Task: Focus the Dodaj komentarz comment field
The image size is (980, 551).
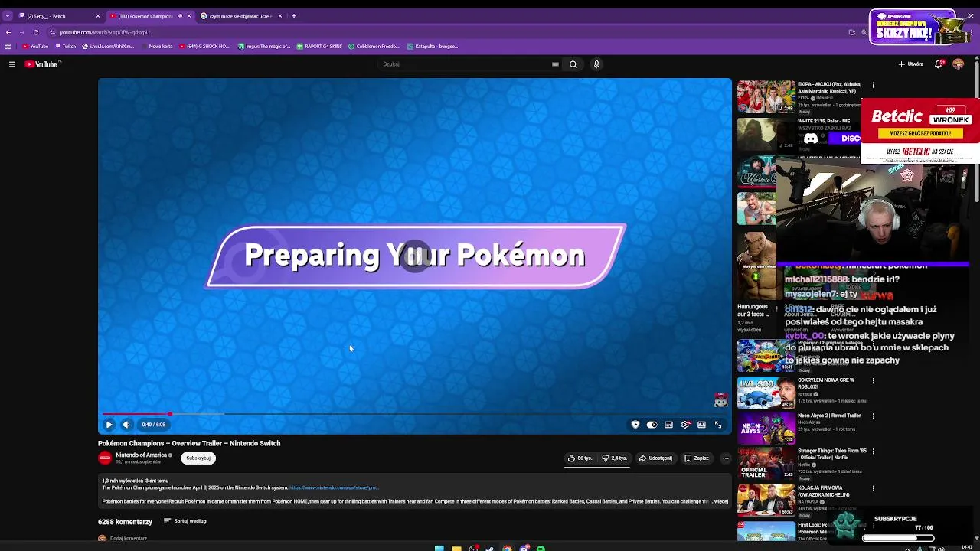Action: tap(129, 538)
